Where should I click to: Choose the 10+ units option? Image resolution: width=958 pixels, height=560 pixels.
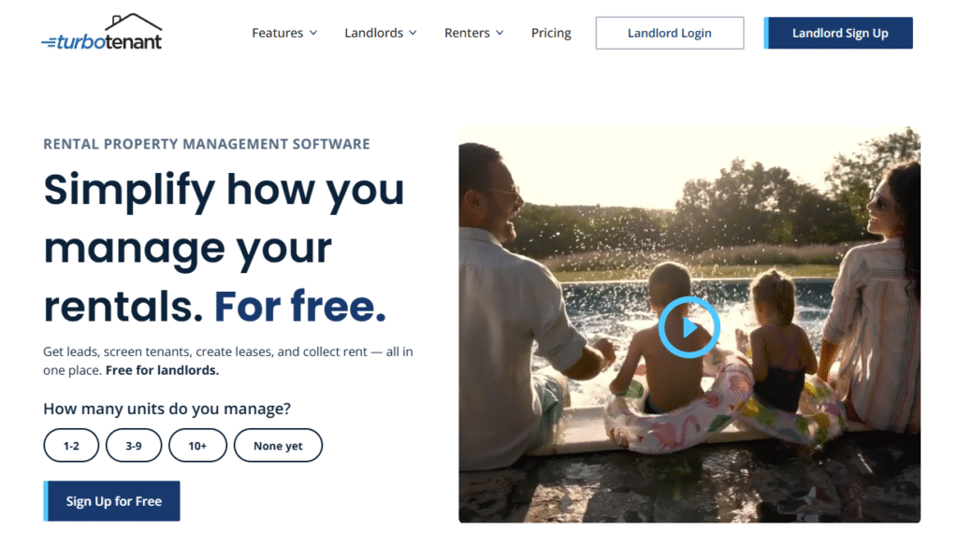click(x=197, y=445)
